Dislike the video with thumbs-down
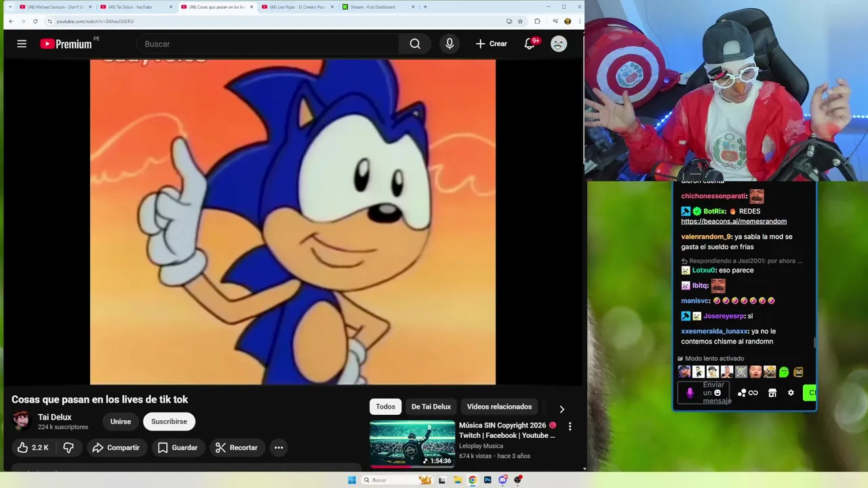Screen dimensions: 868x488 click(x=68, y=447)
